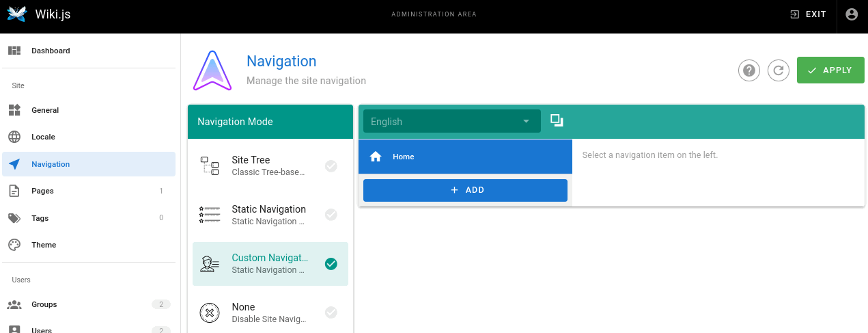Image resolution: width=868 pixels, height=333 pixels.
Task: Open the Dashboard menu item
Action: pyautogui.click(x=51, y=51)
